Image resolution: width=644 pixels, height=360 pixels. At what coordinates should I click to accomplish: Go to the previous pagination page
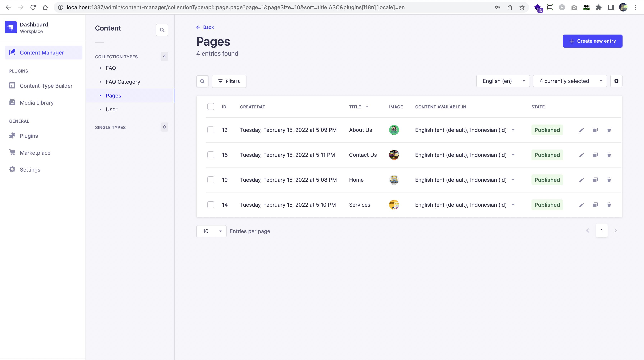coord(588,231)
